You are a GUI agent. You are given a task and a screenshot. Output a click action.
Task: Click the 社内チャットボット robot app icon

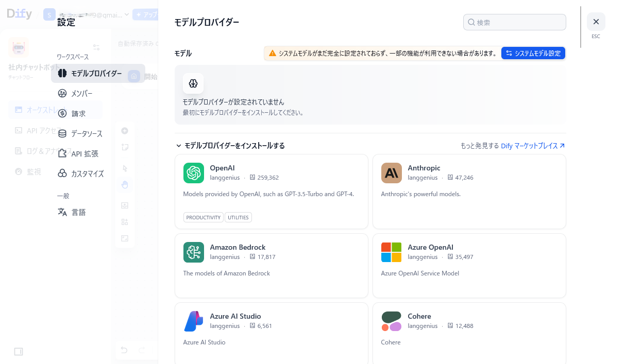19,47
